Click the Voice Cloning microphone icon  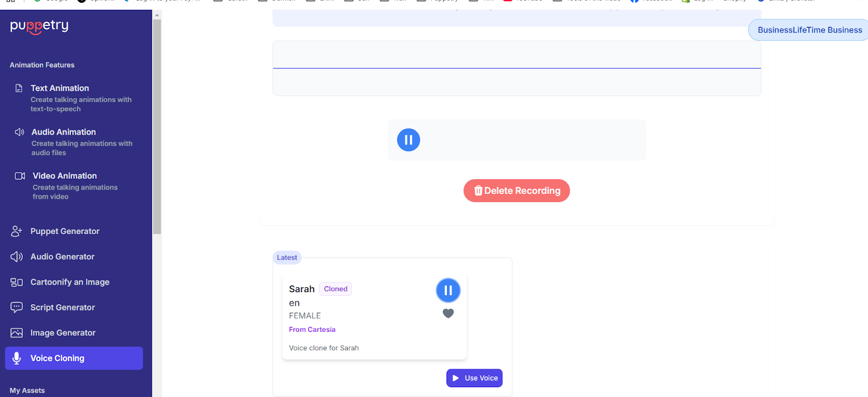coord(17,358)
